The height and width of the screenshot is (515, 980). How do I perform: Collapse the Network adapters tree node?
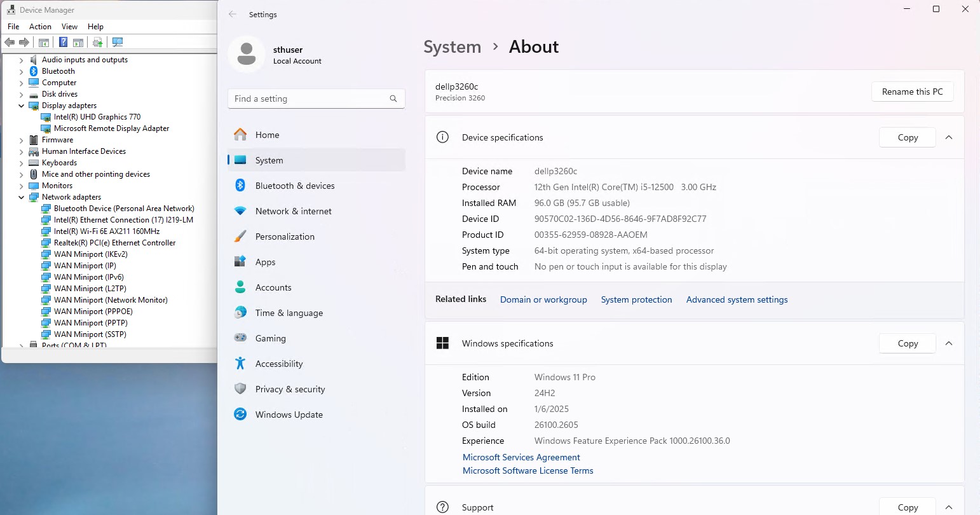tap(22, 198)
